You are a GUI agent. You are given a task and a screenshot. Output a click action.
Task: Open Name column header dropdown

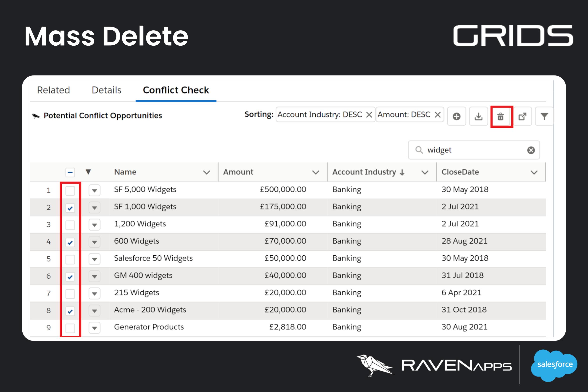(207, 172)
